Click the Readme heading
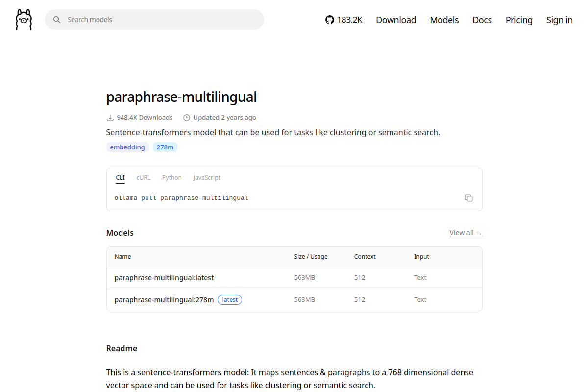This screenshot has height=392, width=588. pyautogui.click(x=122, y=349)
